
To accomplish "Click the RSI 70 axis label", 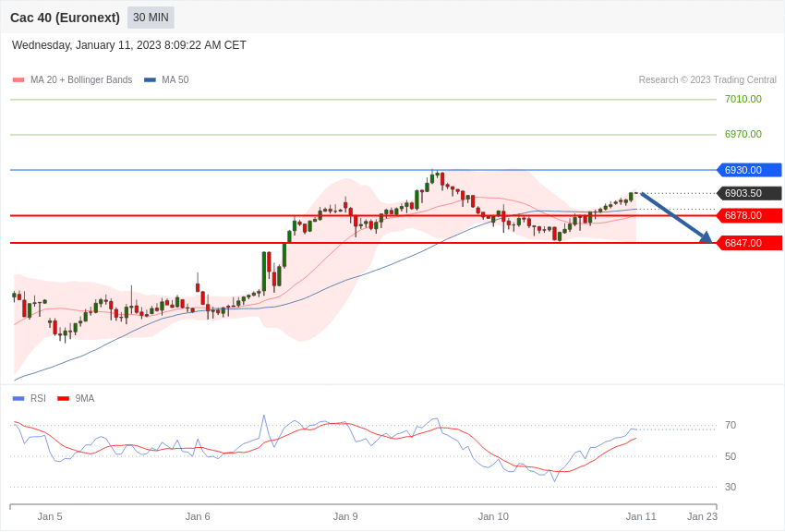I will pos(731,426).
